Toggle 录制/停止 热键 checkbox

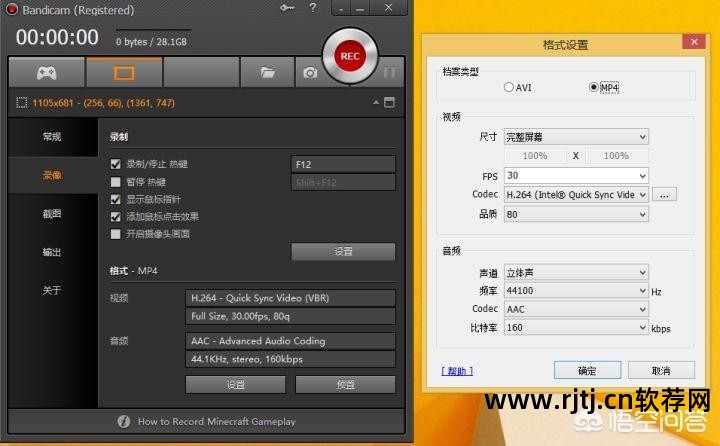(116, 164)
